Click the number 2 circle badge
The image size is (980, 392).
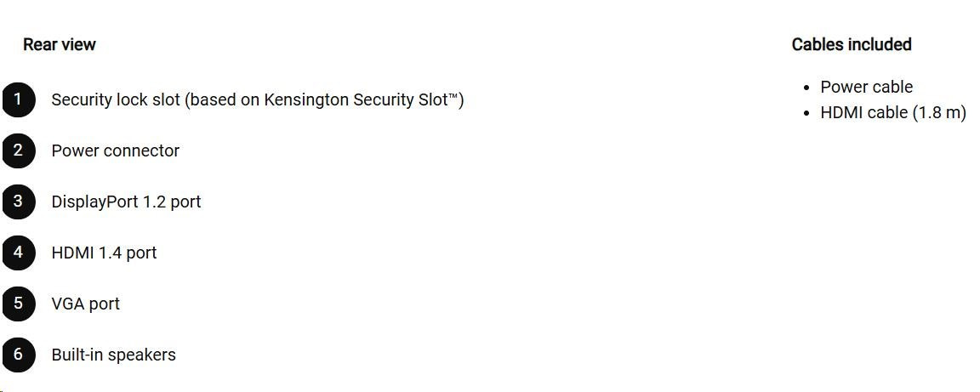click(x=18, y=151)
